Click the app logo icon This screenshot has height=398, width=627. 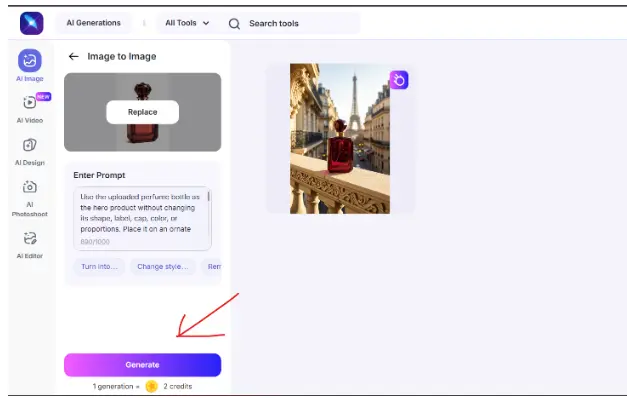click(32, 23)
